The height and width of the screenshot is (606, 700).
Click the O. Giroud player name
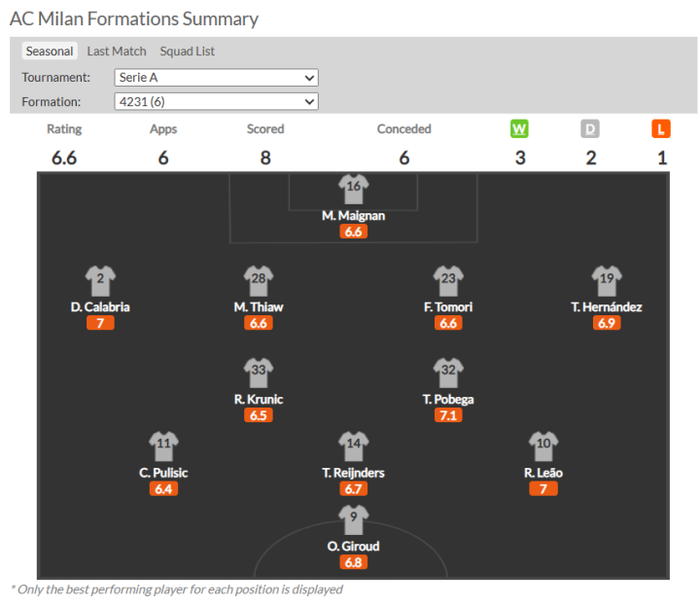353,547
